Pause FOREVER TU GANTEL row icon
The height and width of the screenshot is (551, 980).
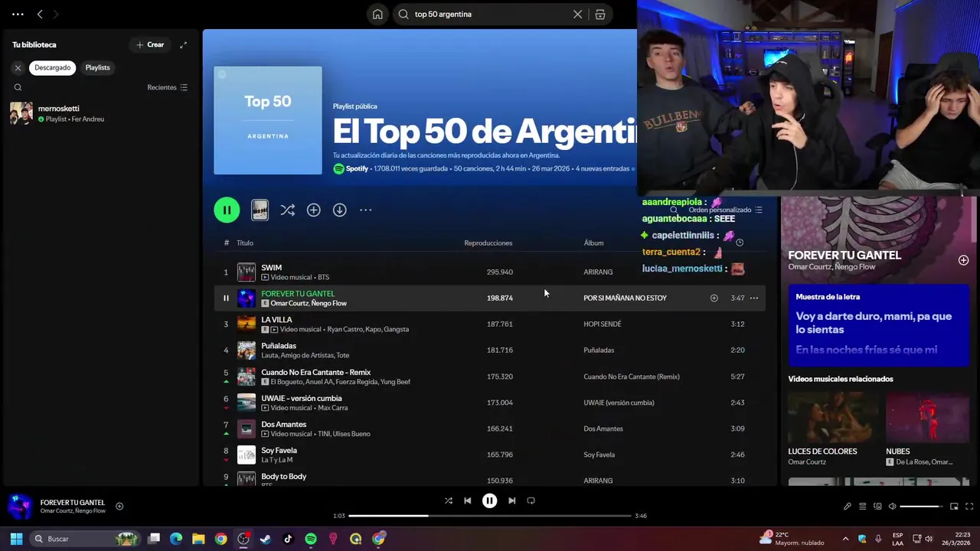coord(226,298)
